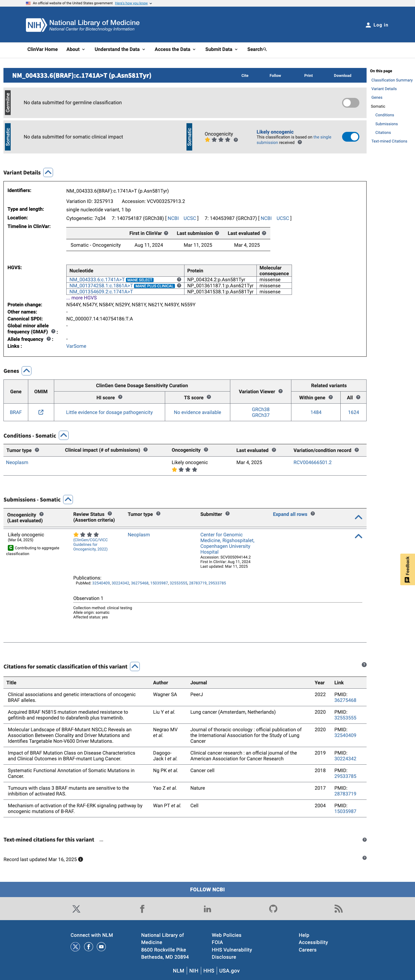This screenshot has height=980, width=415.
Task: Open the RSS feed icon under Follow NCBI
Action: click(338, 909)
